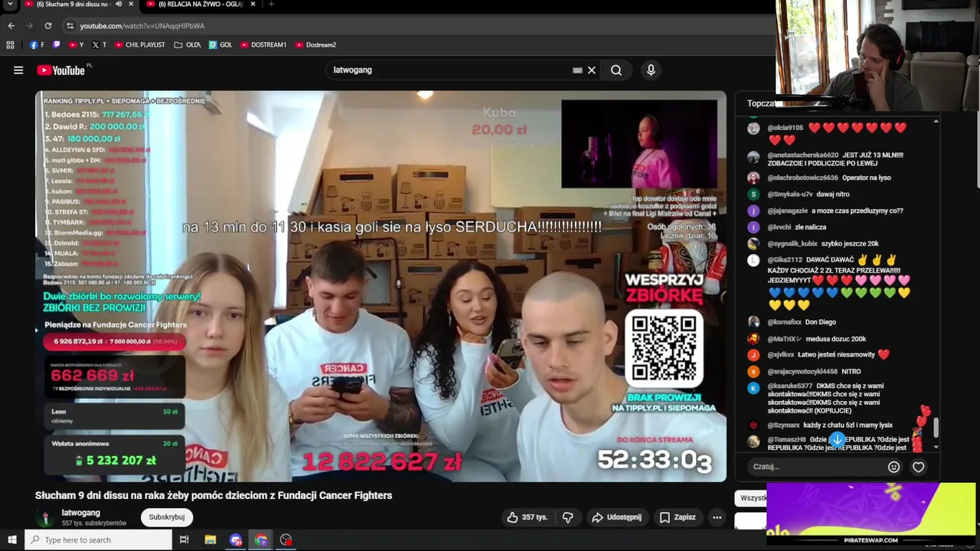Screen dimensions: 980x551
Task: Open emoji picker in the chat box
Action: (893, 467)
